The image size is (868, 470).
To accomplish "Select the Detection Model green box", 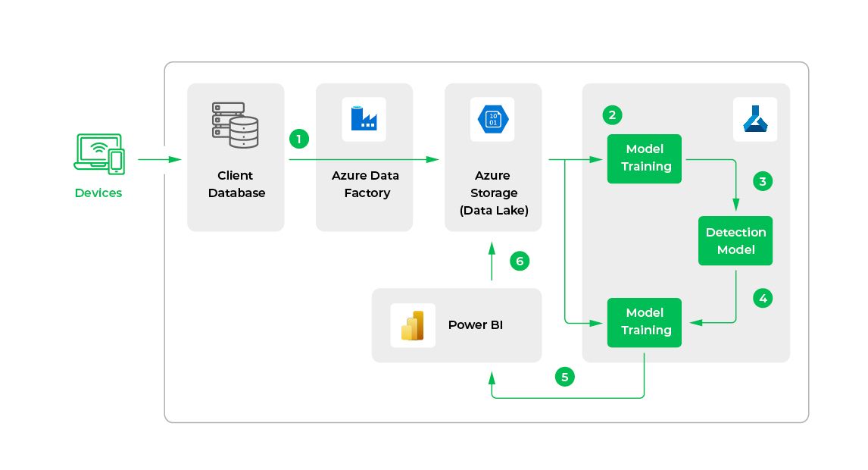I will pos(735,241).
